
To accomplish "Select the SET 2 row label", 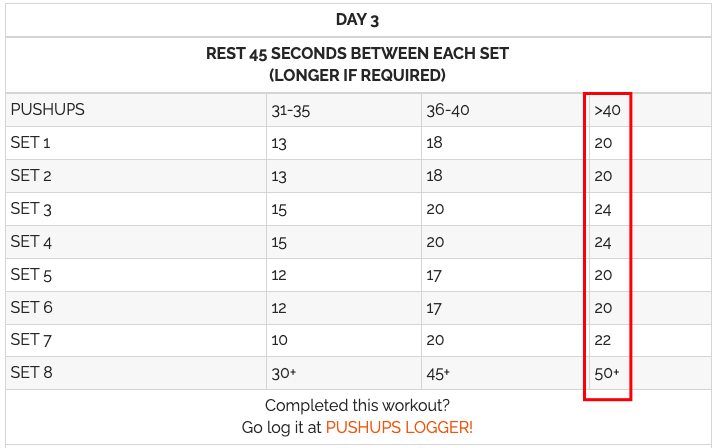I will [x=31, y=176].
